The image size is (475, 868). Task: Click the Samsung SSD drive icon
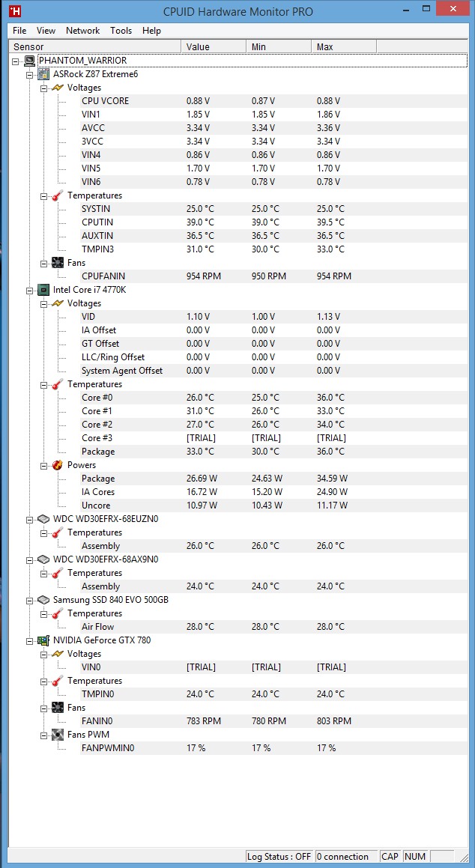[x=43, y=600]
